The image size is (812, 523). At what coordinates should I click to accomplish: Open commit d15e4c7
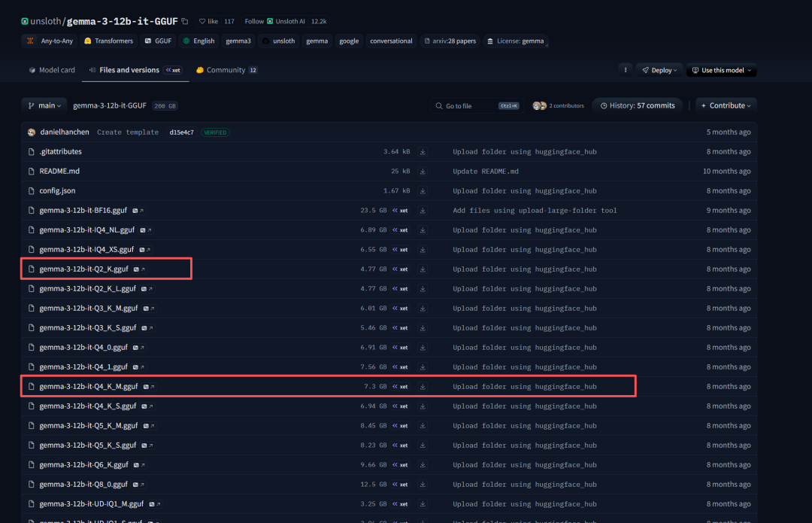coord(181,132)
